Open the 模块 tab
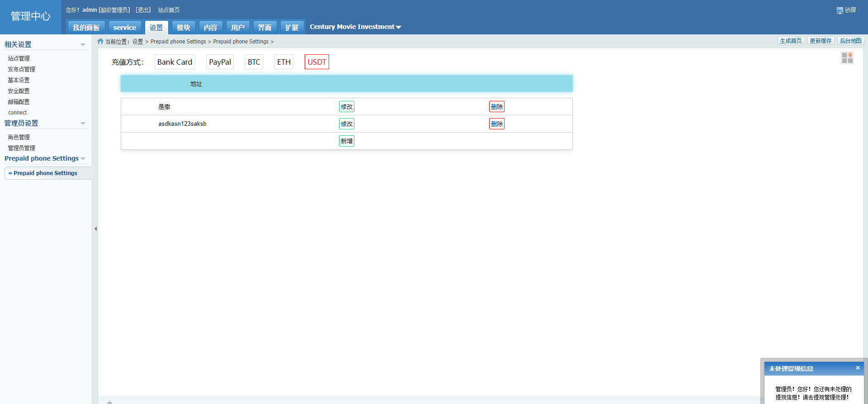This screenshot has height=404, width=868. 184,28
